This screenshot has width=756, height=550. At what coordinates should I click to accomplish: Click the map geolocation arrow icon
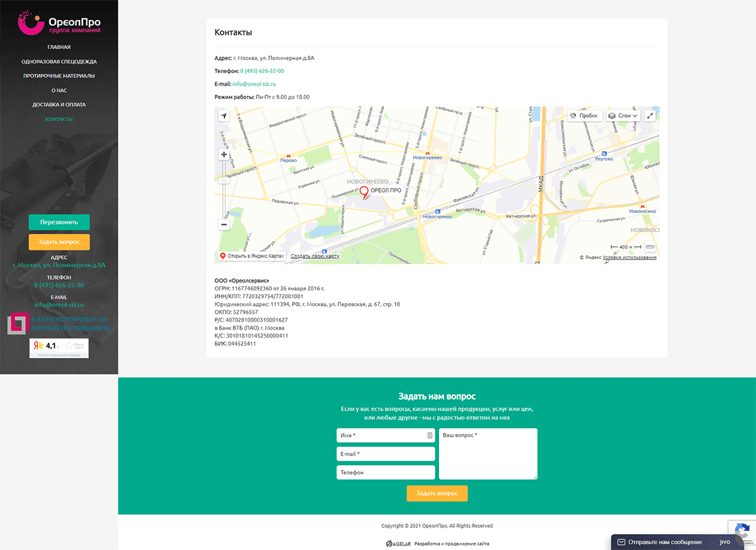coord(224,116)
